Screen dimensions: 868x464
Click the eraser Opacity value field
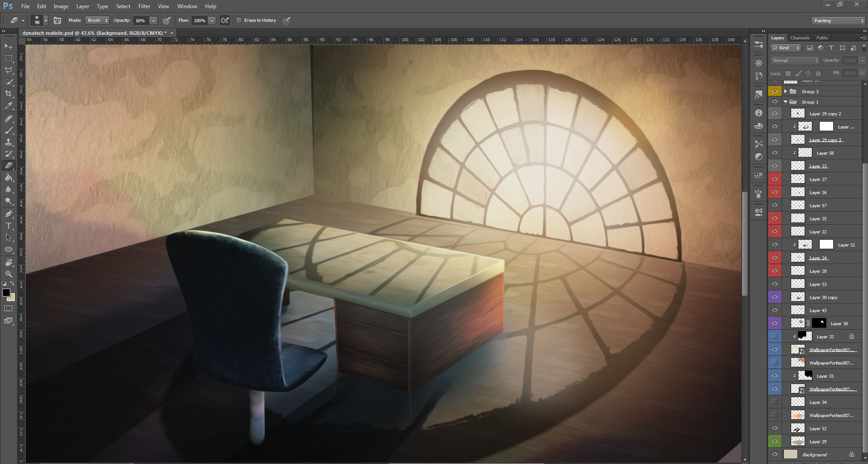pos(141,21)
